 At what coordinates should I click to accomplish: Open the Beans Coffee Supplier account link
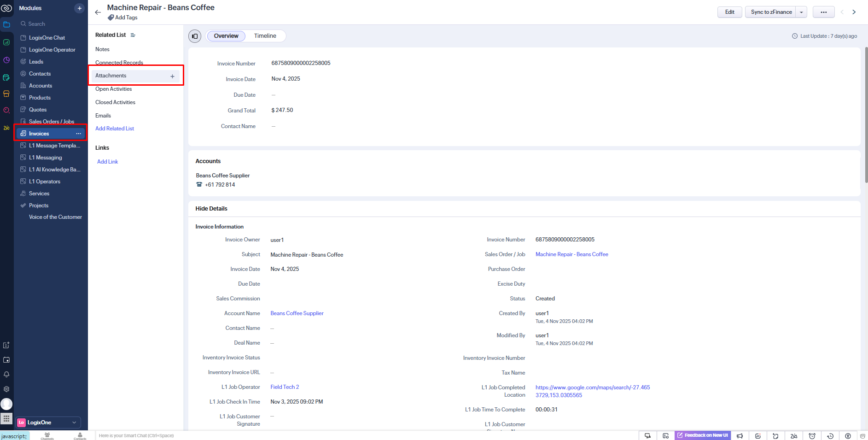tap(297, 313)
